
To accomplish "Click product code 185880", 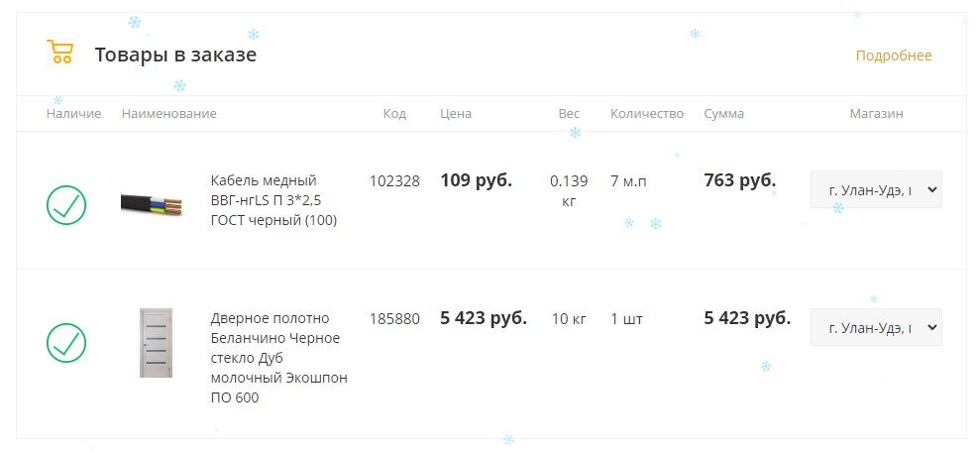I will pyautogui.click(x=394, y=319).
